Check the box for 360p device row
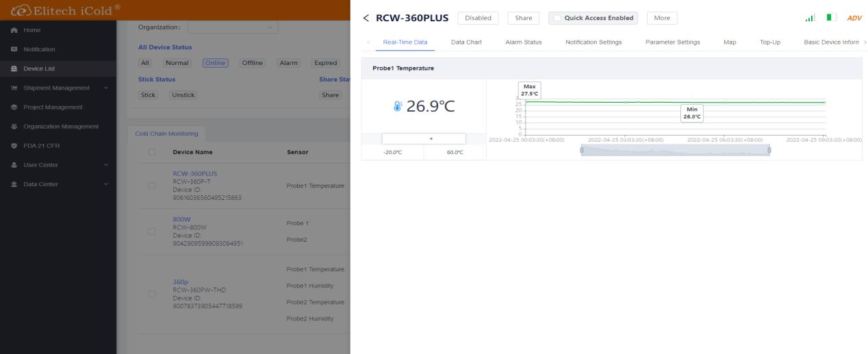This screenshot has width=868, height=354. coord(151,294)
